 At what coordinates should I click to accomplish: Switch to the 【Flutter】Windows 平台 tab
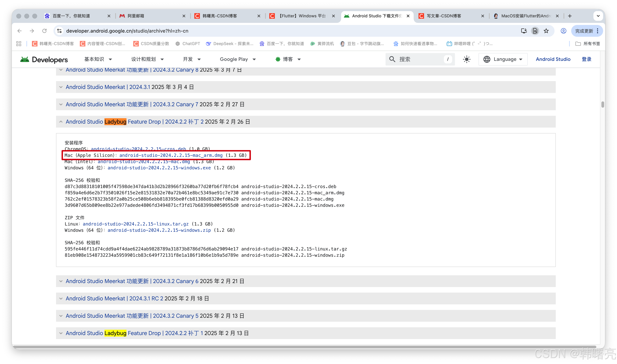click(x=302, y=16)
